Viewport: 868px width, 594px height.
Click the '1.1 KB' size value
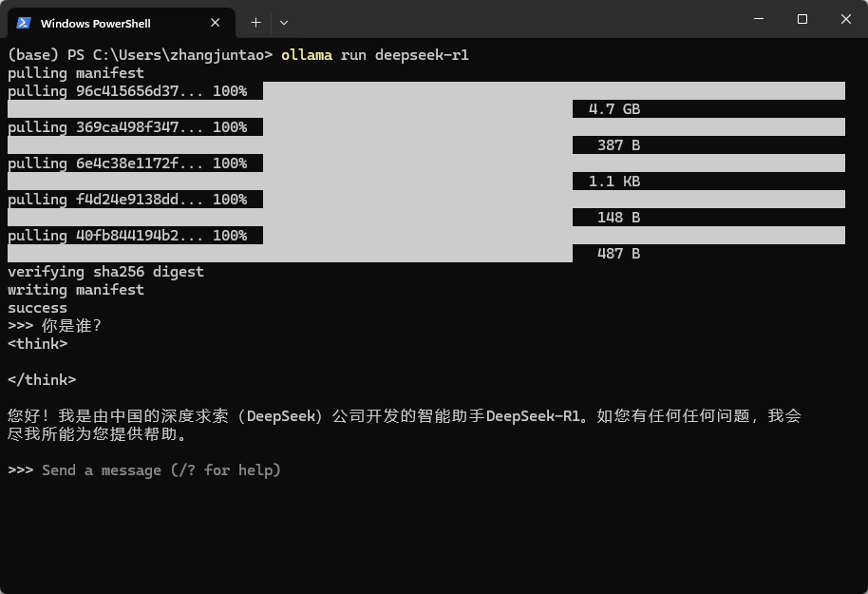click(x=614, y=182)
